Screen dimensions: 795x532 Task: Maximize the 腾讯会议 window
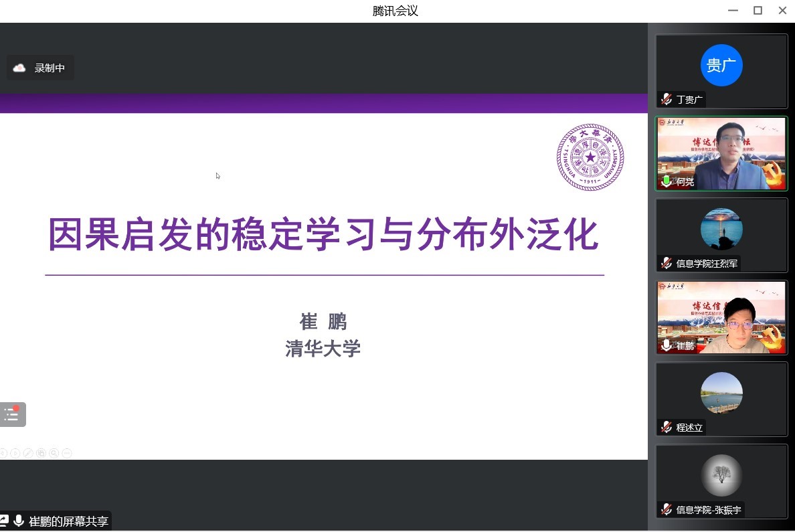point(758,10)
